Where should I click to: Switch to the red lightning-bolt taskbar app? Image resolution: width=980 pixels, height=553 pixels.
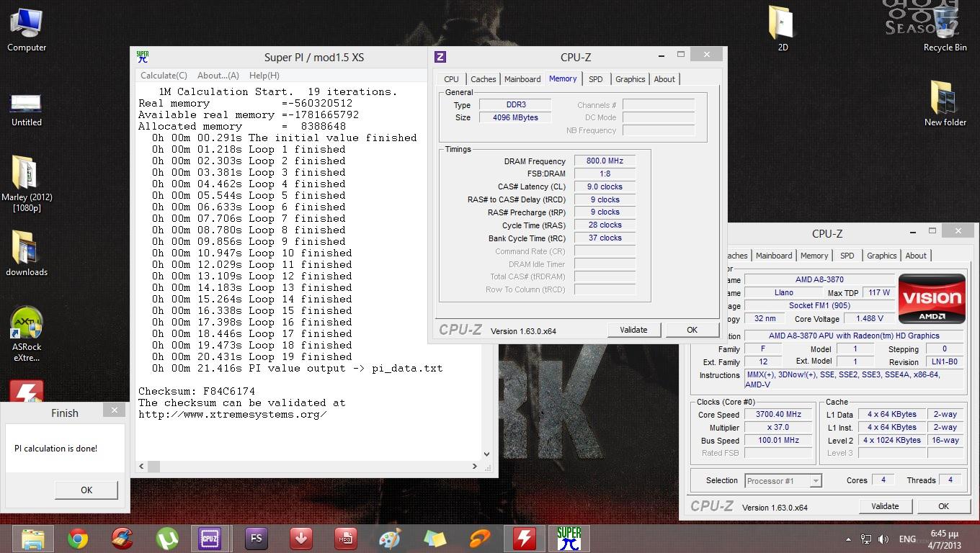(524, 539)
